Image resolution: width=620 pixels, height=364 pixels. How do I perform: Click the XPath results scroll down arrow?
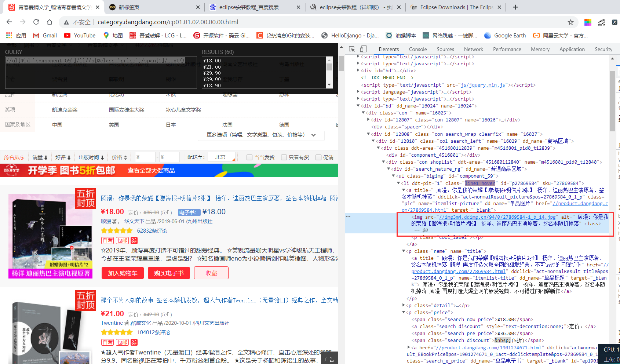pyautogui.click(x=329, y=85)
